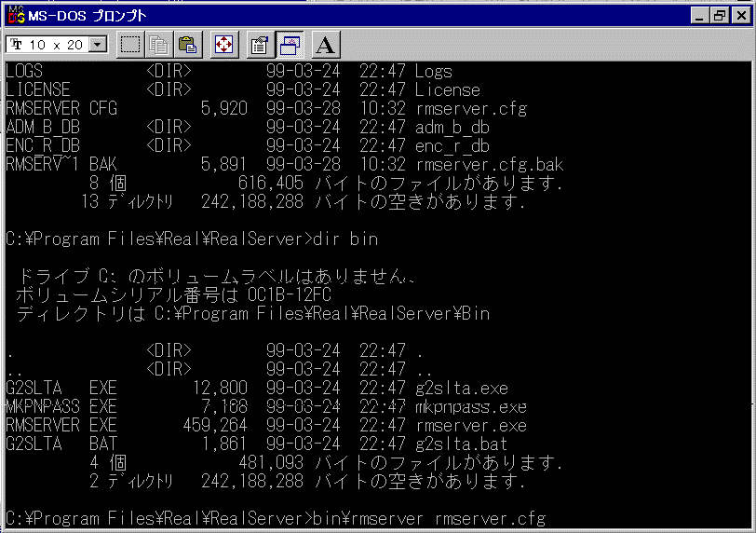Click the RMSERV~1 short file name
Viewport: 756px width, 533px height.
click(42, 165)
